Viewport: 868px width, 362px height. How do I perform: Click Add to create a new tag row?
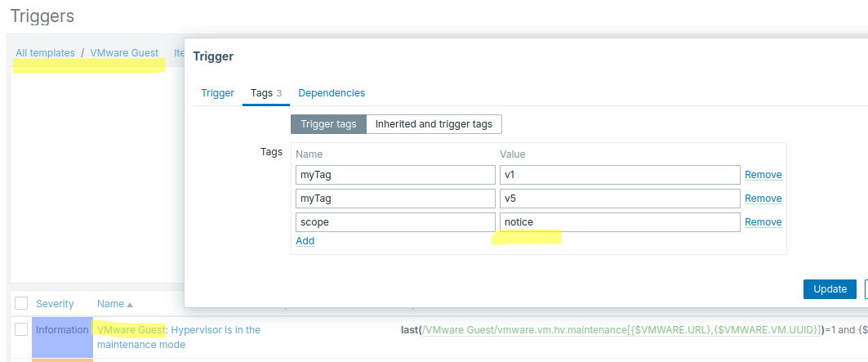305,241
